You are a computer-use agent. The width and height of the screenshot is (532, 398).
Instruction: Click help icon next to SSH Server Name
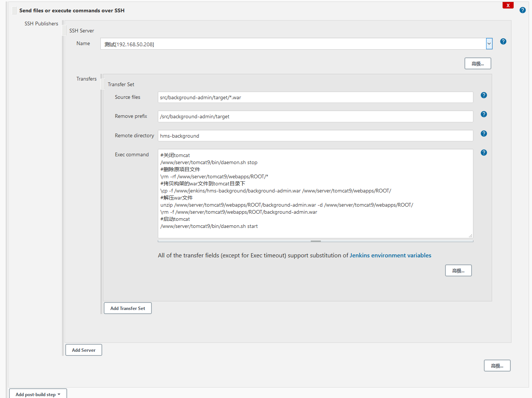(x=503, y=41)
